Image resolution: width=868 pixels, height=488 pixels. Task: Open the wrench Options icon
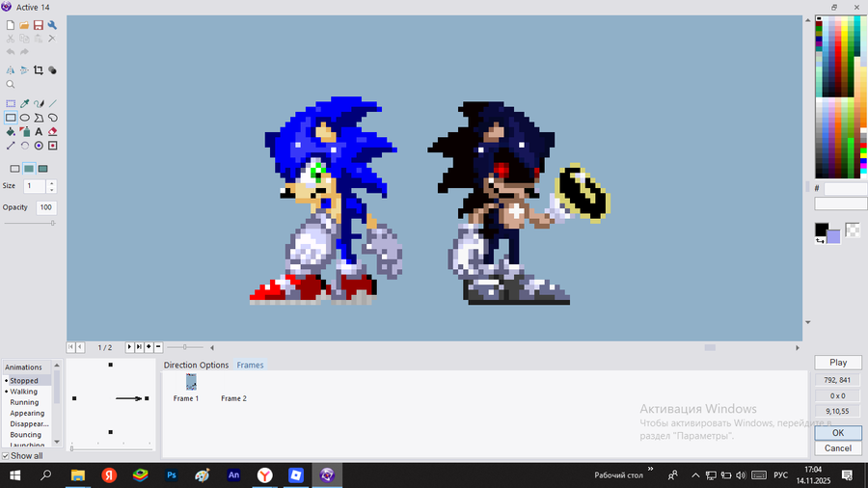(52, 25)
